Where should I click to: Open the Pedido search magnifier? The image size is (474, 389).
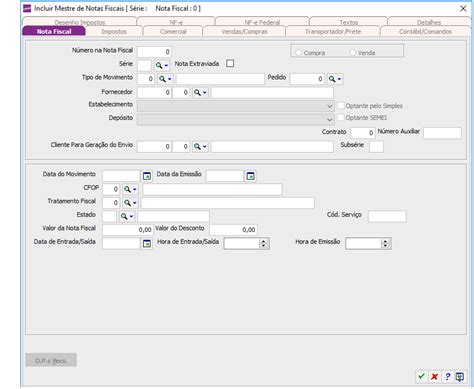(x=335, y=79)
